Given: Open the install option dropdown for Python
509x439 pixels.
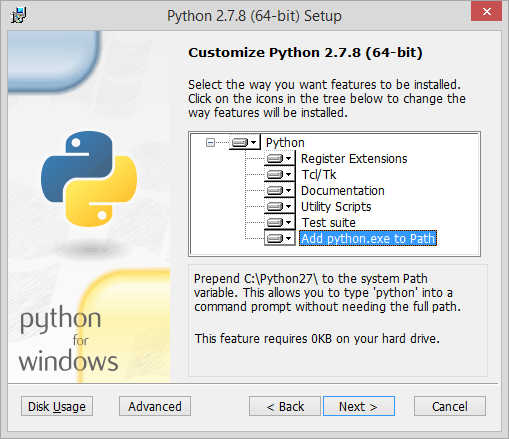Looking at the screenshot, I should [245, 143].
